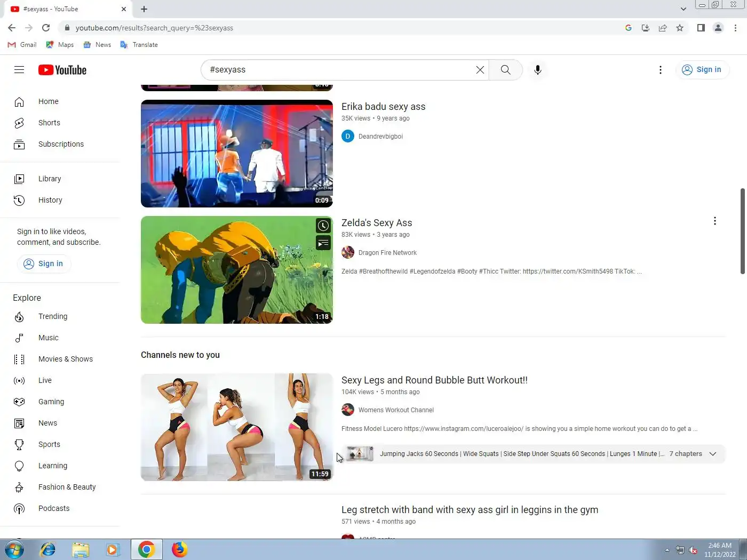Click the share page icon in address bar
Viewport: 747px width, 560px height.
tap(663, 28)
